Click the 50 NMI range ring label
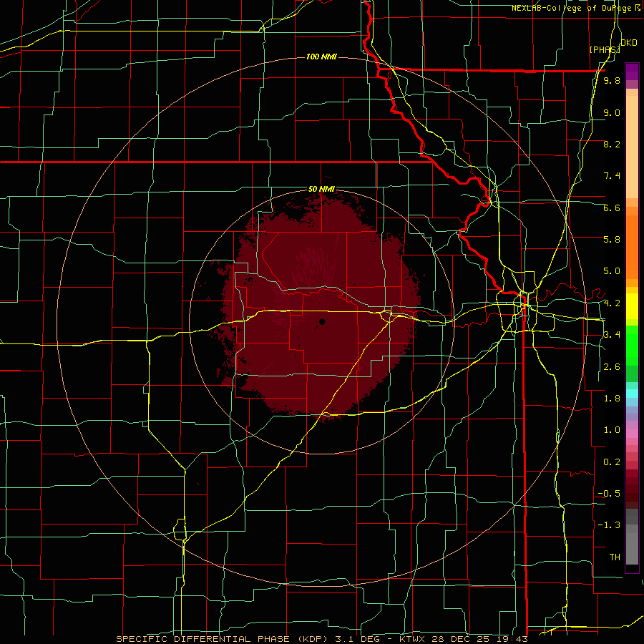The width and height of the screenshot is (644, 644). pyautogui.click(x=321, y=189)
